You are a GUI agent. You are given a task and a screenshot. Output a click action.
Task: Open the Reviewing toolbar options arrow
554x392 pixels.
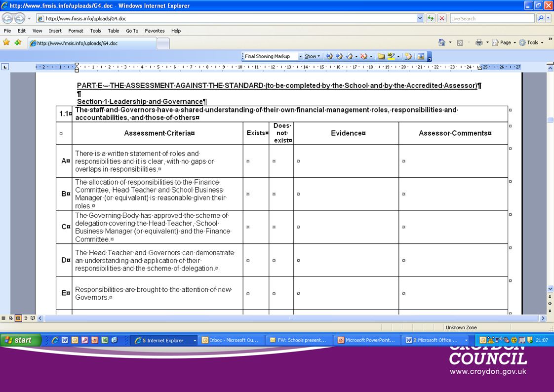430,56
